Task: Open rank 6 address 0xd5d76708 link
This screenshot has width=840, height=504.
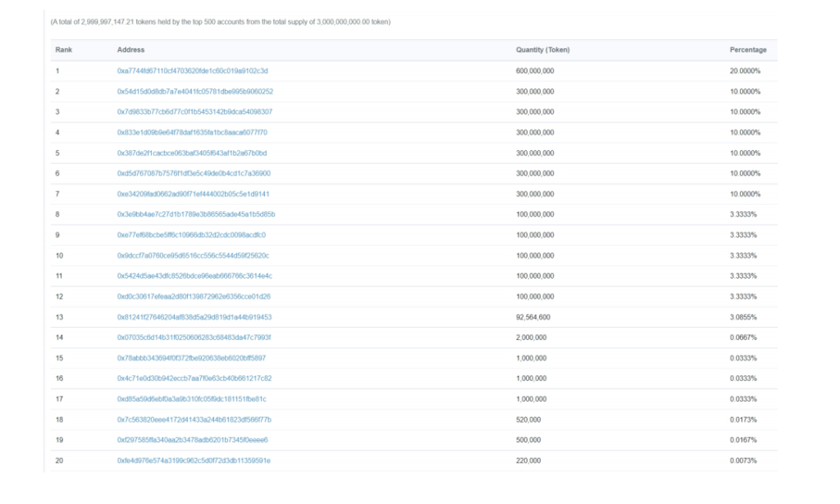Action: click(194, 174)
